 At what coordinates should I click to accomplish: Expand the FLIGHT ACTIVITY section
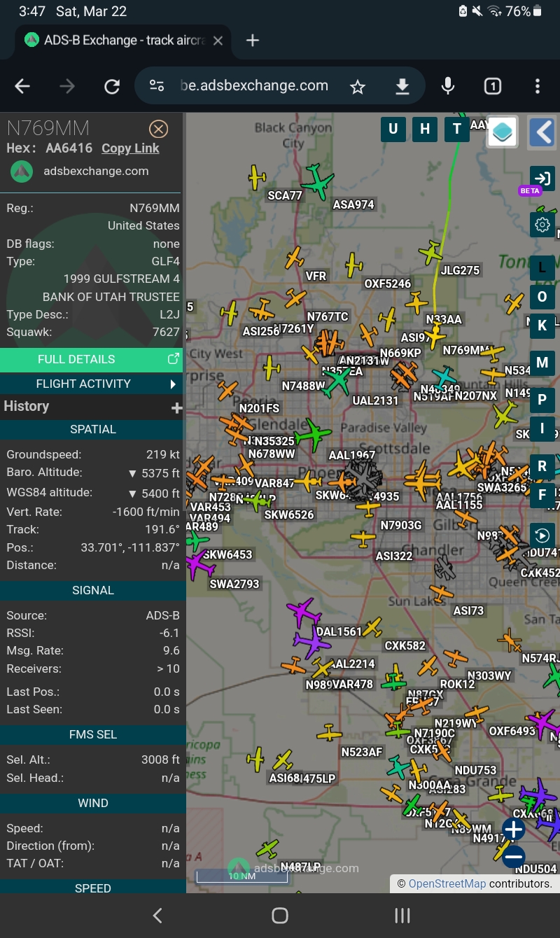coord(91,384)
